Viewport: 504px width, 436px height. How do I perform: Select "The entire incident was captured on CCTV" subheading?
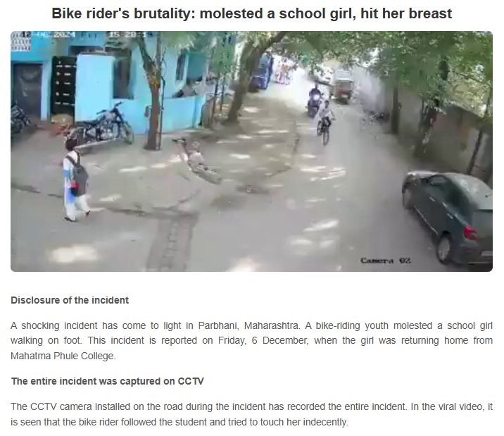pyautogui.click(x=108, y=381)
